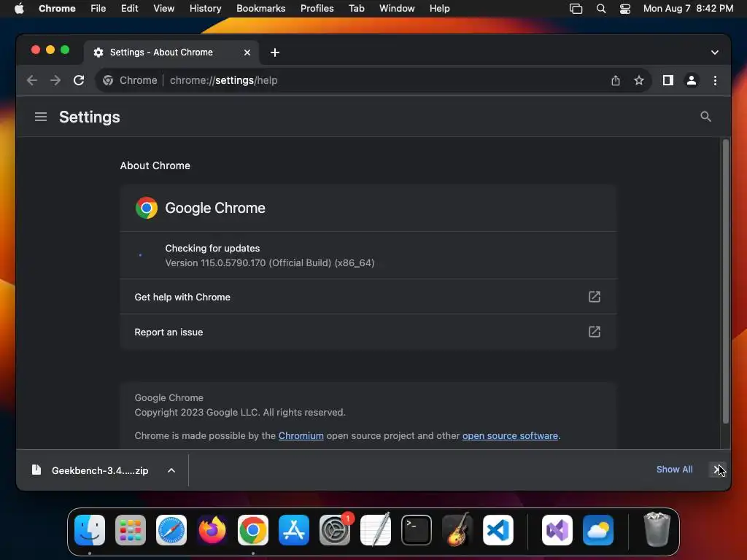This screenshot has height=560, width=747.
Task: Open the Tab menu
Action: coord(356,9)
